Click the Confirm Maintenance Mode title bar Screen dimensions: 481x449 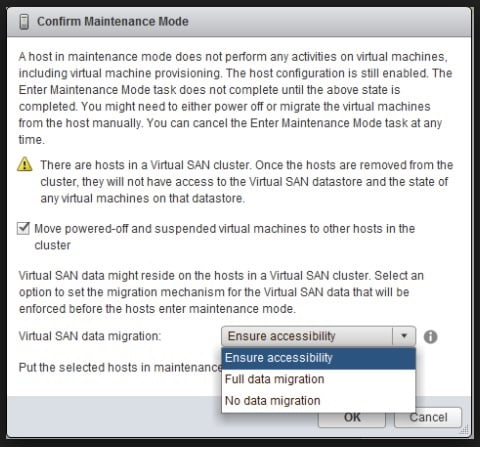[x=239, y=22]
